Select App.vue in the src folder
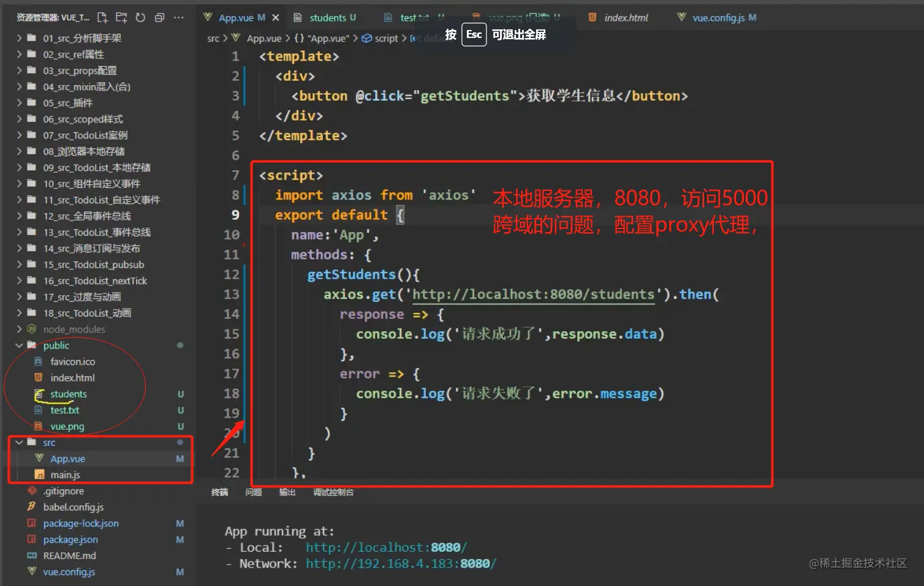Viewport: 924px width, 586px height. [67, 459]
